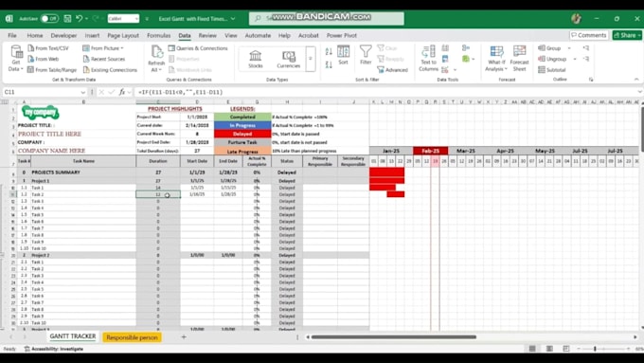The height and width of the screenshot is (363, 644).
Task: Open the Sort dialog
Action: pyautogui.click(x=343, y=55)
